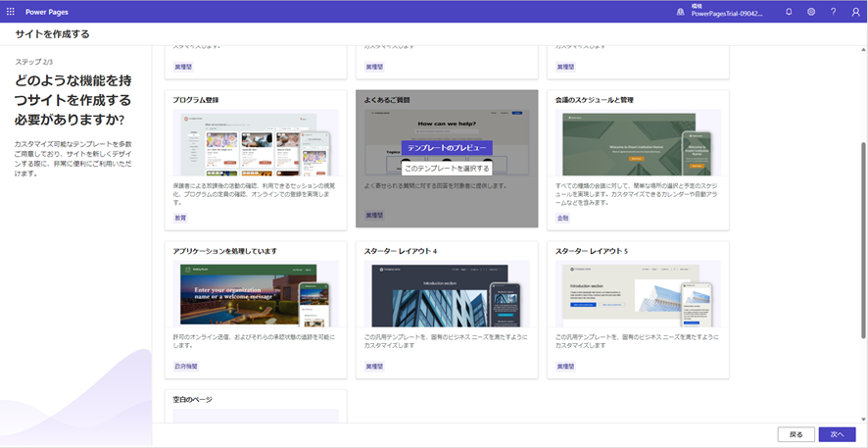This screenshot has height=448, width=868.
Task: Select the 空白のページ template card
Action: (256, 407)
